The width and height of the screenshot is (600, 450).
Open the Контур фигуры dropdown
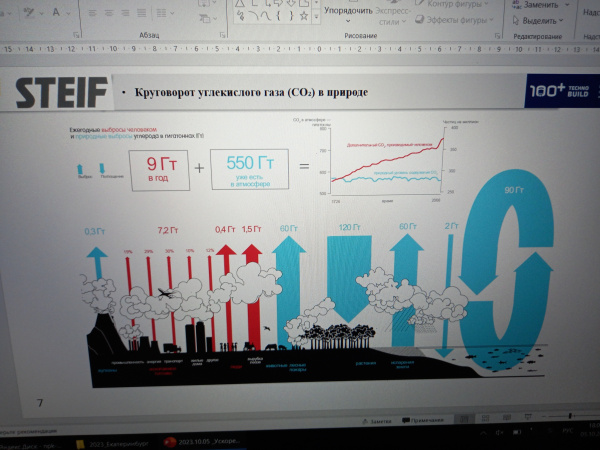click(x=452, y=4)
